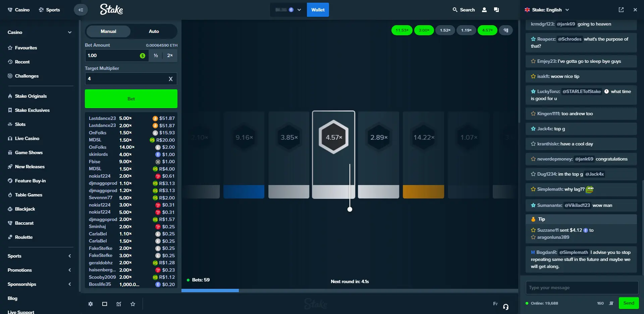Click username Bosslife35 in bets list
Image resolution: width=644 pixels, height=314 pixels.
pyautogui.click(x=100, y=284)
